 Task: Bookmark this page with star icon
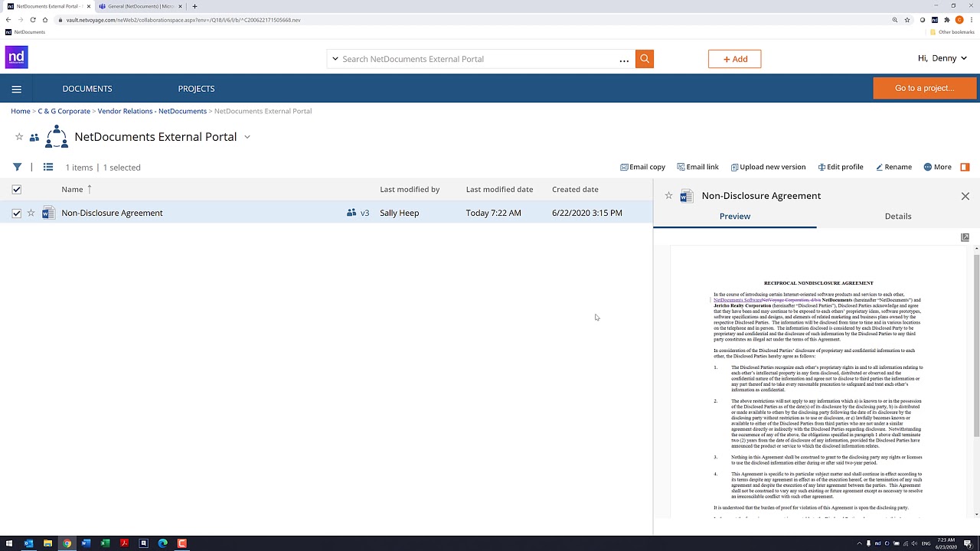click(907, 20)
